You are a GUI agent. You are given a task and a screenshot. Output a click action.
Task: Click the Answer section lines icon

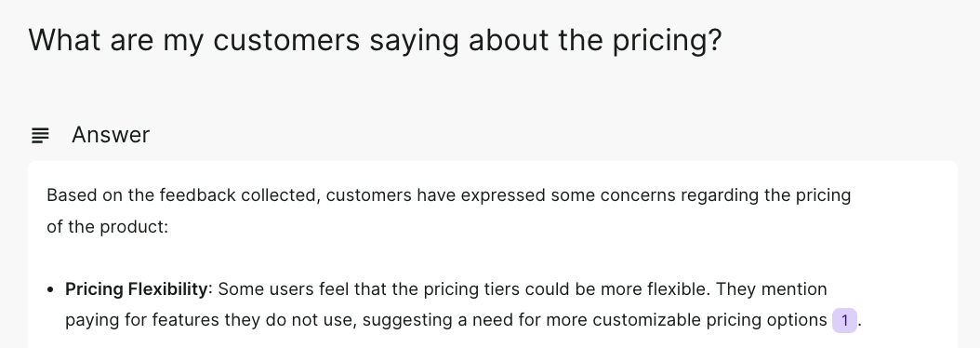click(41, 135)
